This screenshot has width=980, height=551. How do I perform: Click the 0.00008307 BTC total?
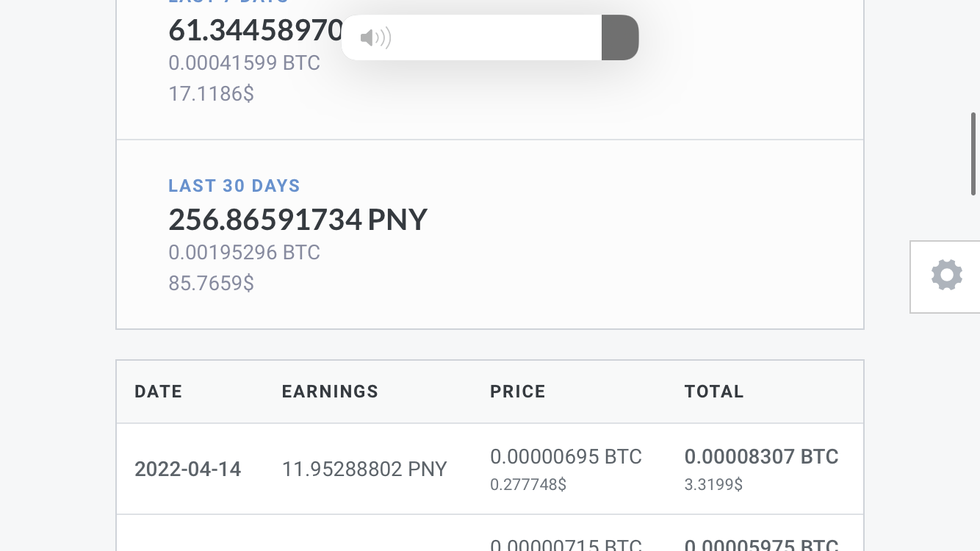point(761,457)
